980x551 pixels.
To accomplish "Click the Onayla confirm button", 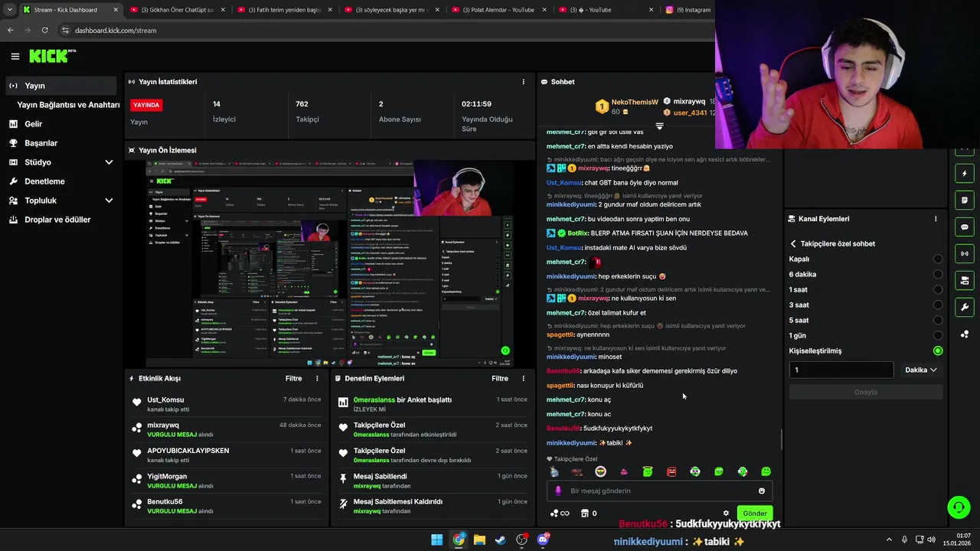I will (866, 392).
